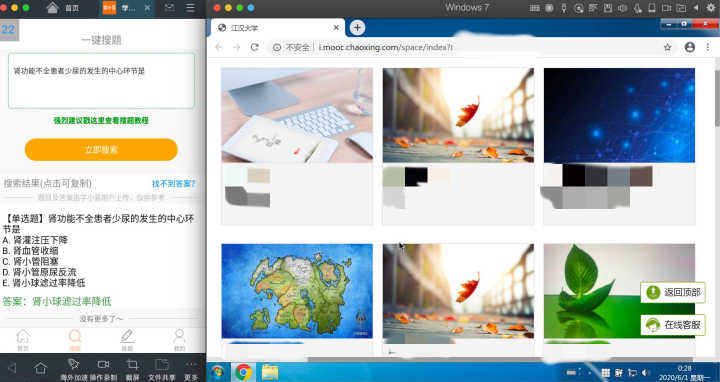Bookmark this page with the star icon
Viewport: 720px width, 382px height.
[x=667, y=47]
